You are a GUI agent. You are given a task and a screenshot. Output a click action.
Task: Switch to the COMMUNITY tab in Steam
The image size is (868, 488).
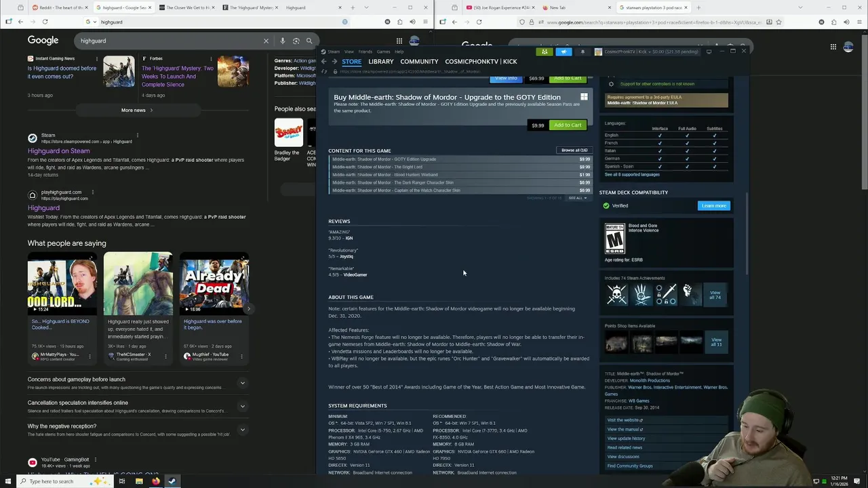(x=419, y=62)
